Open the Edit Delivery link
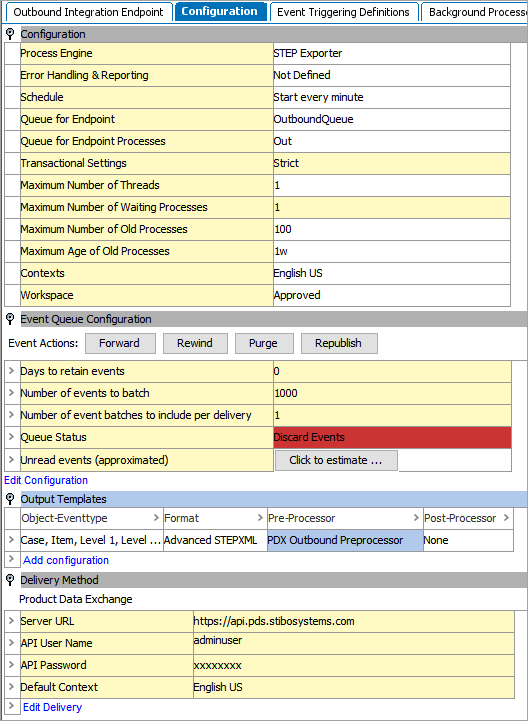The height and width of the screenshot is (721, 528). pos(52,707)
